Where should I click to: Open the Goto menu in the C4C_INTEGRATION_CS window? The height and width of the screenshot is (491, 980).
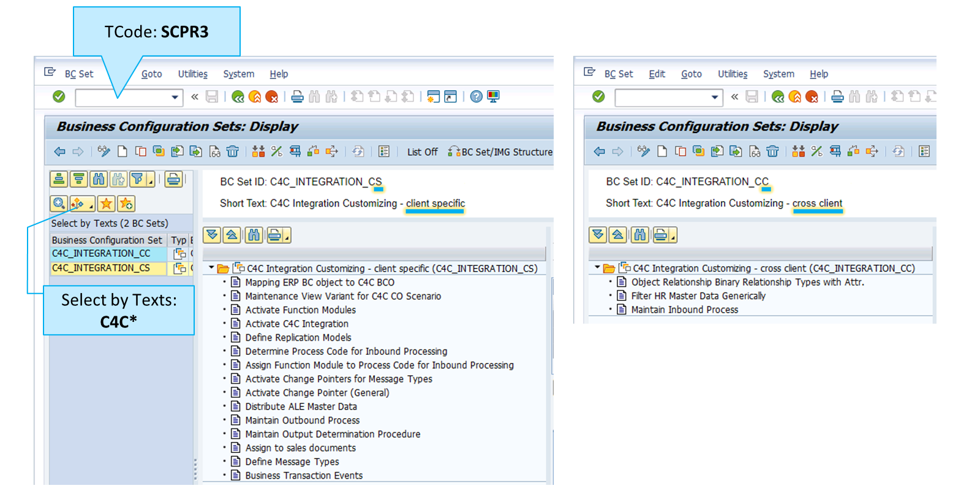[151, 74]
